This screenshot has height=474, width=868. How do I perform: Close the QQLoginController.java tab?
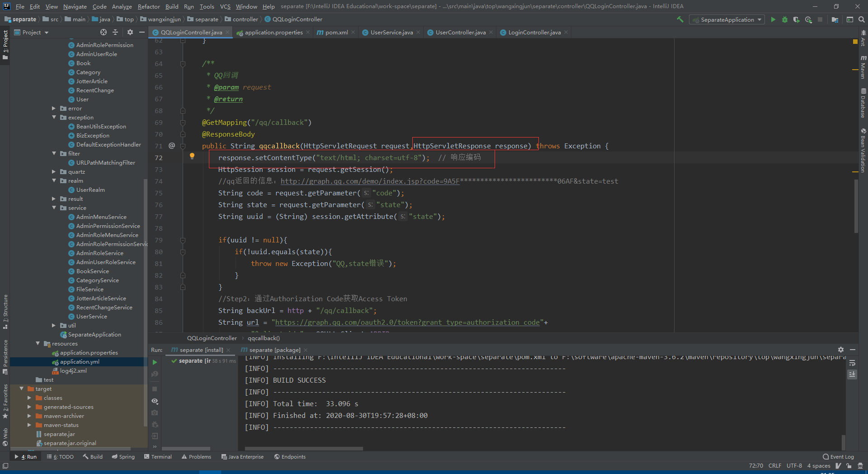tap(227, 32)
